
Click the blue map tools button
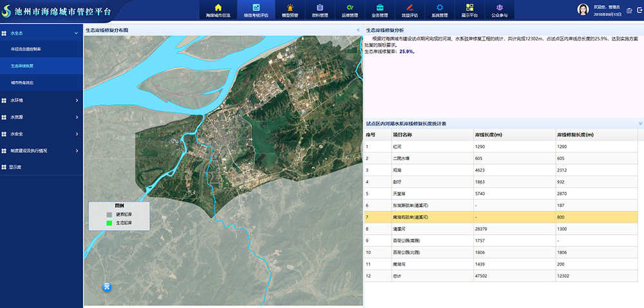(x=108, y=287)
